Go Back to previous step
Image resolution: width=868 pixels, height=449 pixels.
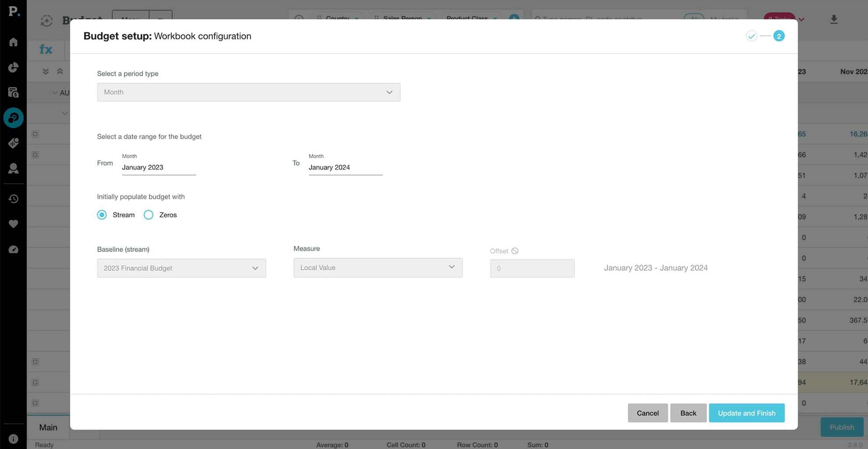688,413
